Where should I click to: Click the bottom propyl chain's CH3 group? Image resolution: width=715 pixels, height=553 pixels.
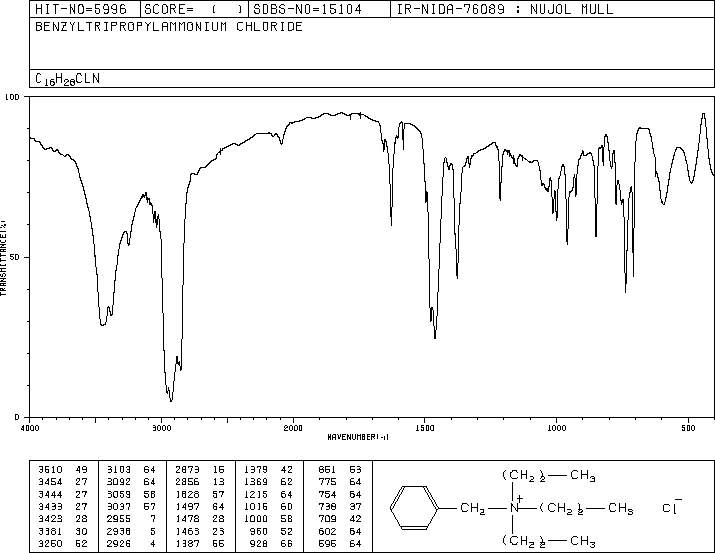click(582, 541)
